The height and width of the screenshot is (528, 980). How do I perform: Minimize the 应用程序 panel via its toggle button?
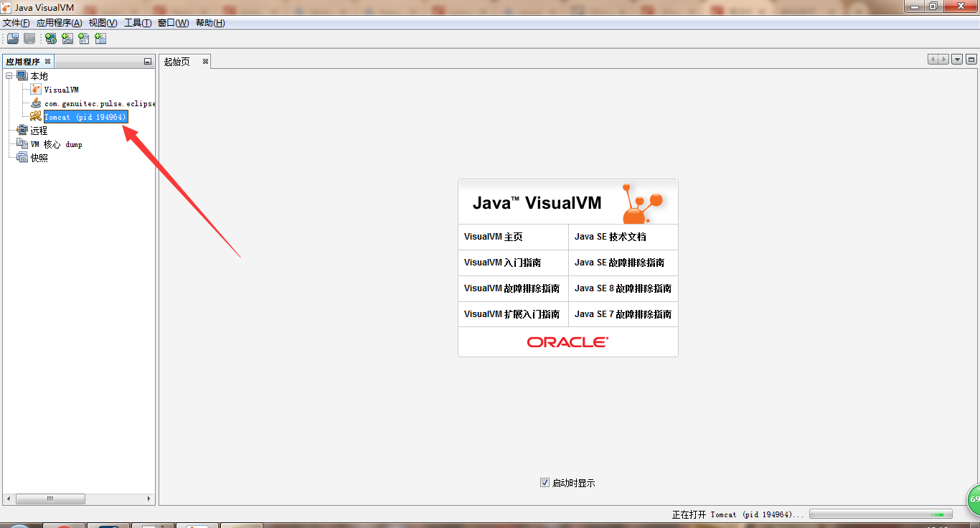pos(147,61)
